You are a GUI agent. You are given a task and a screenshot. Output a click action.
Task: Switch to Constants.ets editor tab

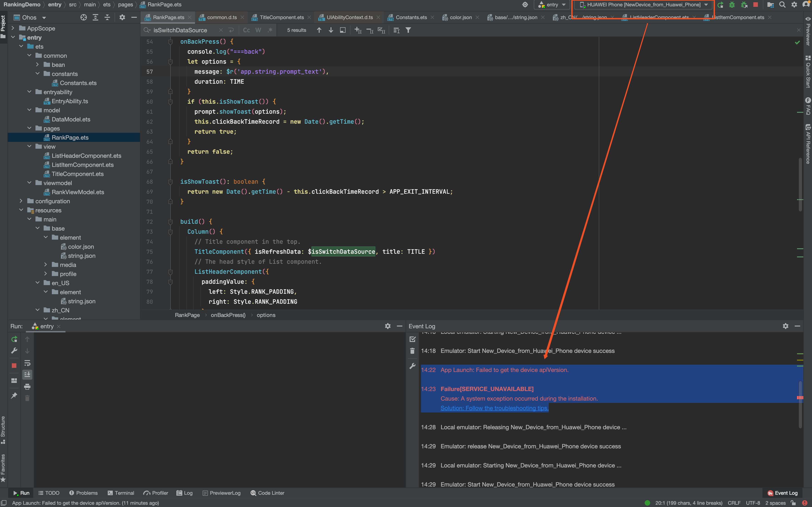click(411, 18)
